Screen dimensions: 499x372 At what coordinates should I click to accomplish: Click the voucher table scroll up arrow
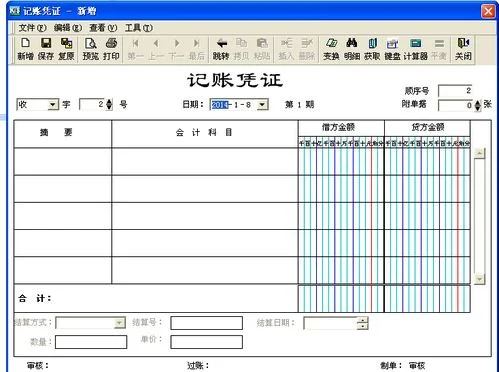click(479, 154)
